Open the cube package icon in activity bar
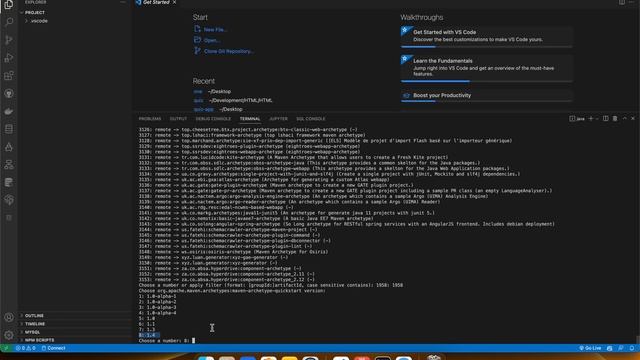The height and width of the screenshot is (360, 640). [x=9, y=200]
